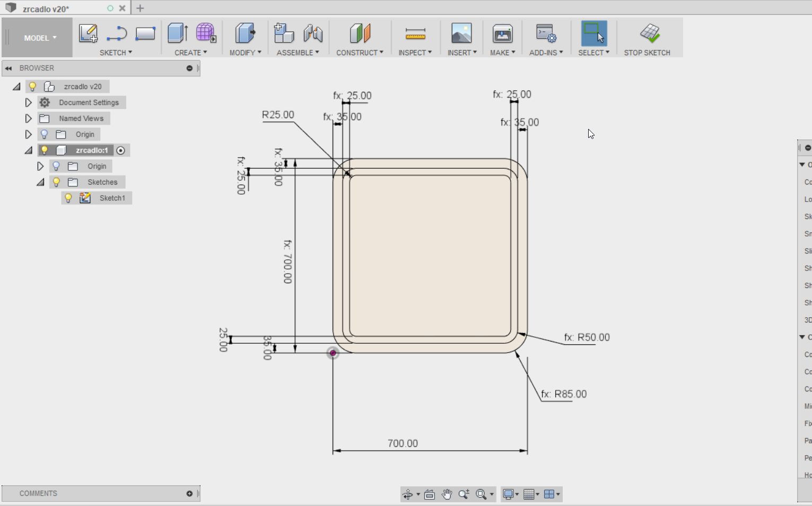
Task: Click the Stop Sketch icon
Action: point(650,33)
